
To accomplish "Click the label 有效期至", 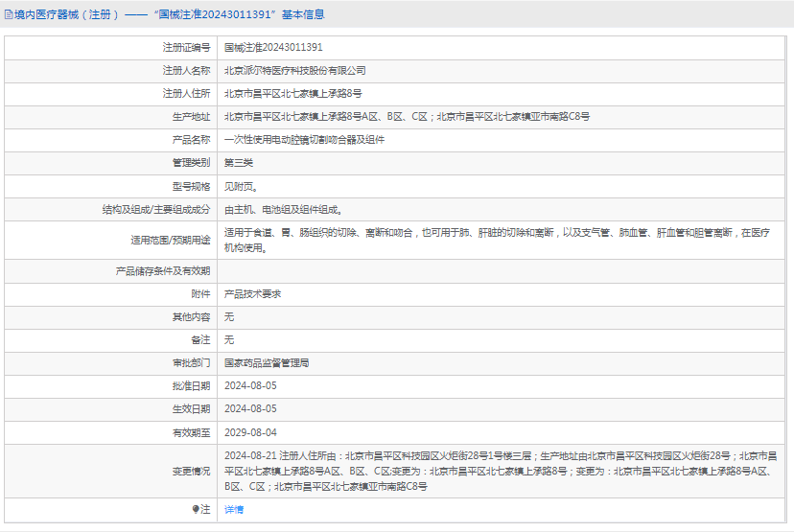I will (x=191, y=432).
